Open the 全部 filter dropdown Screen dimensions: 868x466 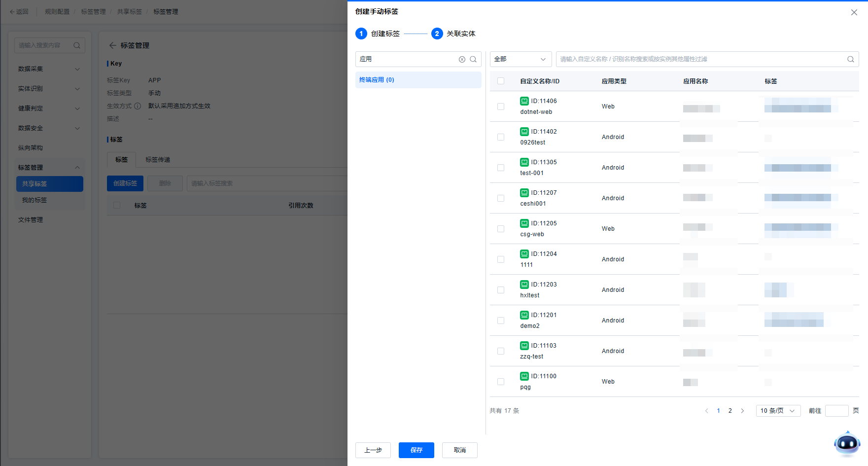coord(521,59)
